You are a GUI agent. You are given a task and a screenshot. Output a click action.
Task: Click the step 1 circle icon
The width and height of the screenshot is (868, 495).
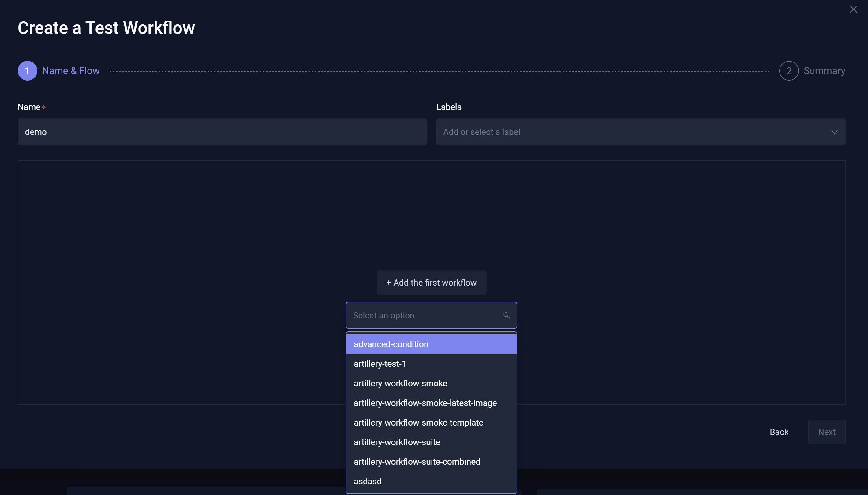(x=27, y=70)
